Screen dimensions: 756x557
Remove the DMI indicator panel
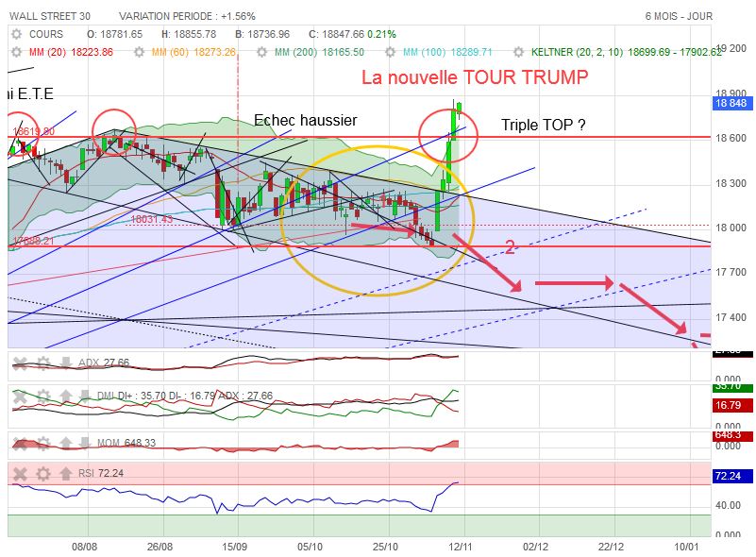click(20, 397)
